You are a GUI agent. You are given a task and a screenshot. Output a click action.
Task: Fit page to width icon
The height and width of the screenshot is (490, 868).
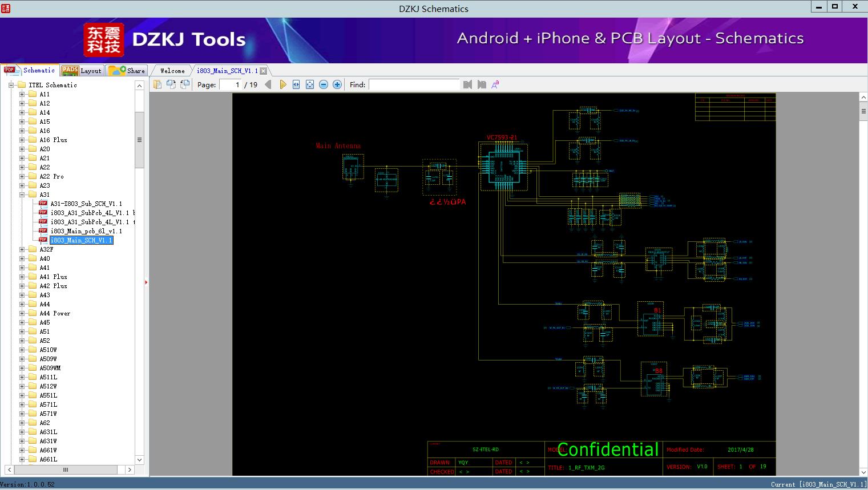point(296,84)
